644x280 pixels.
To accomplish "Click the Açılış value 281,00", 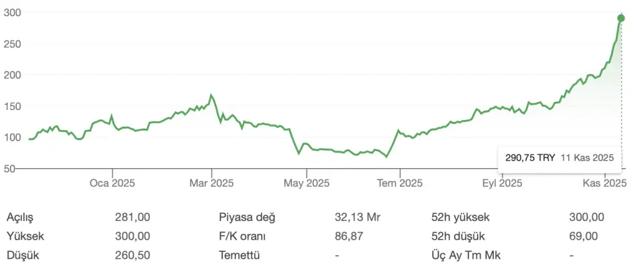I will [x=133, y=217].
